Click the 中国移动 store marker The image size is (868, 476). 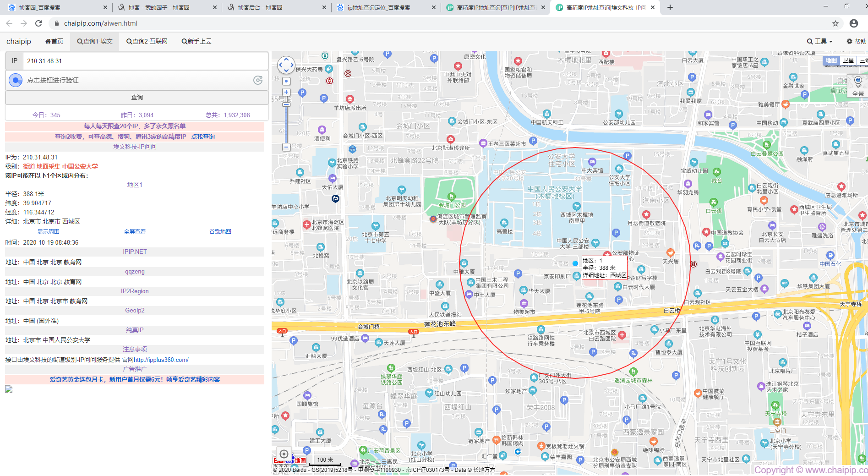pyautogui.click(x=784, y=123)
